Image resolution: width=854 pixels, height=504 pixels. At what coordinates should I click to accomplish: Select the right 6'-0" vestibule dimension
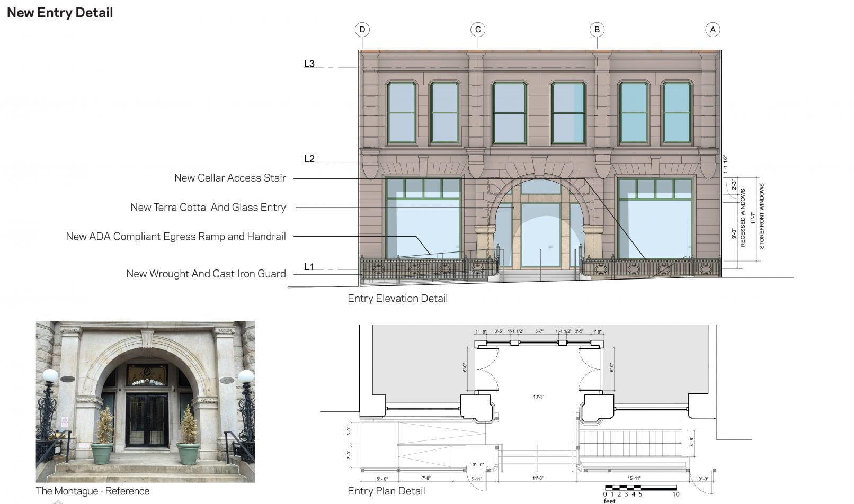pyautogui.click(x=612, y=367)
